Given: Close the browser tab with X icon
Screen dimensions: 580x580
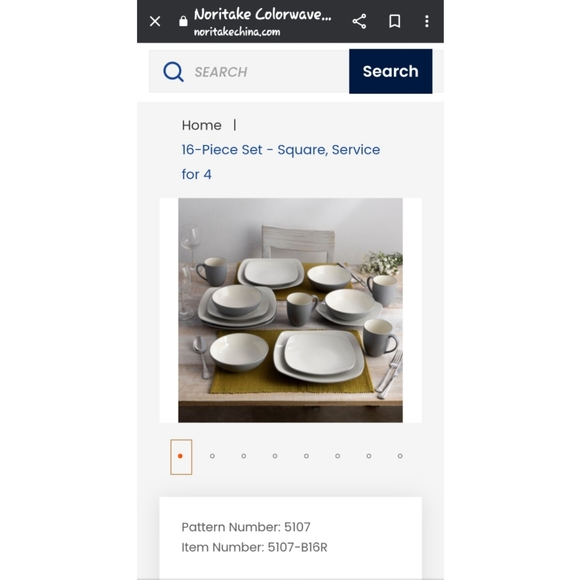Looking at the screenshot, I should (x=155, y=21).
